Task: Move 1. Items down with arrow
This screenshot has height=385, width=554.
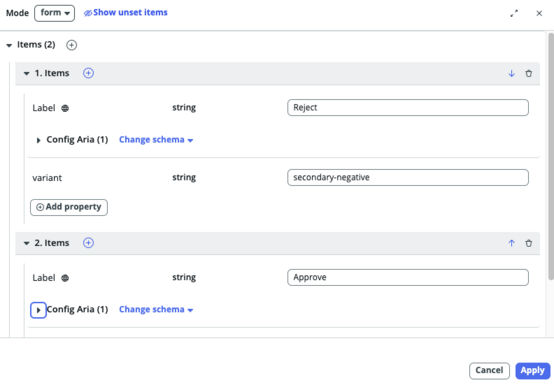Action: 511,73
